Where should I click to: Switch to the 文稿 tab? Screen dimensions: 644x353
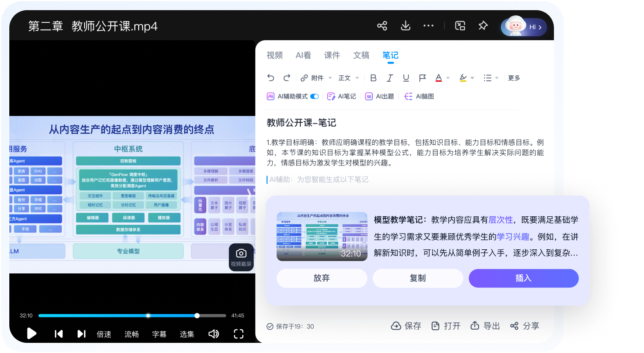tap(361, 55)
